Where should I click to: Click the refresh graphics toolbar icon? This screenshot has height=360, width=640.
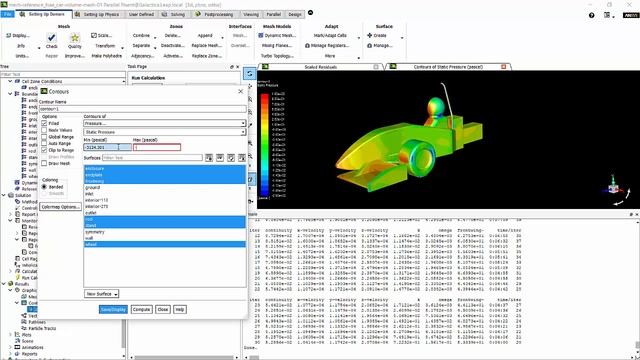(249, 73)
